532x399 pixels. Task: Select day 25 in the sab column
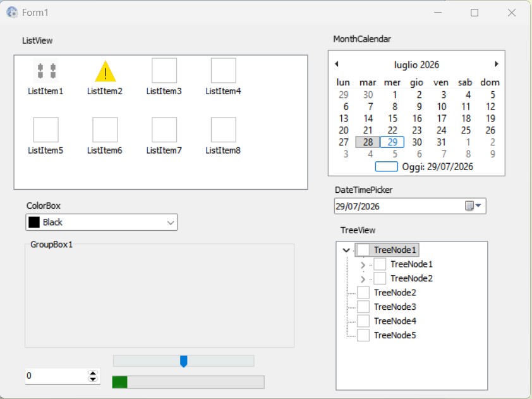click(466, 130)
